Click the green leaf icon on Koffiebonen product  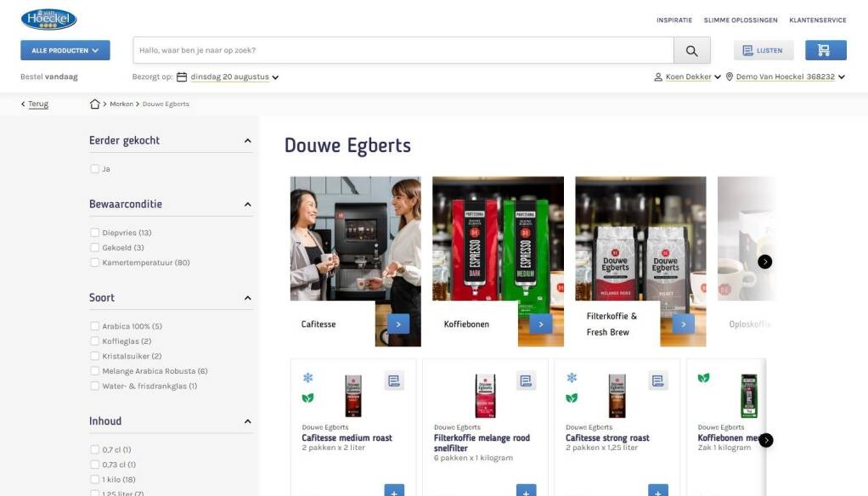pos(703,378)
